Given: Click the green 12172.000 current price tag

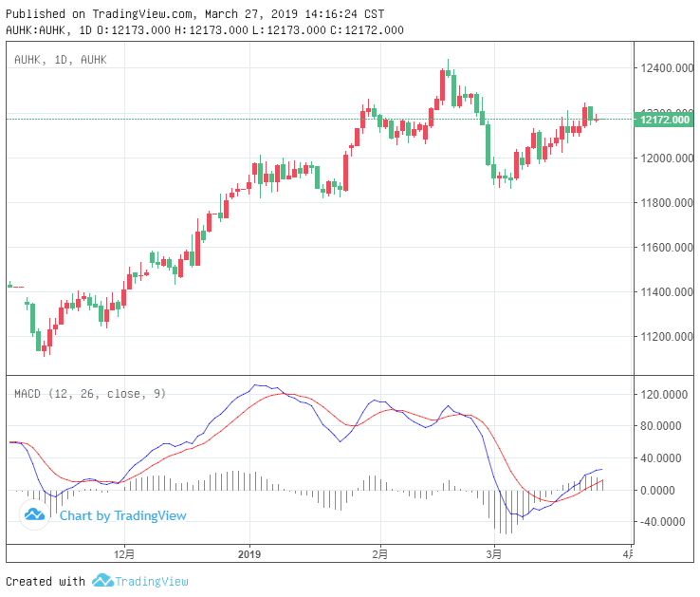Looking at the screenshot, I should (663, 120).
